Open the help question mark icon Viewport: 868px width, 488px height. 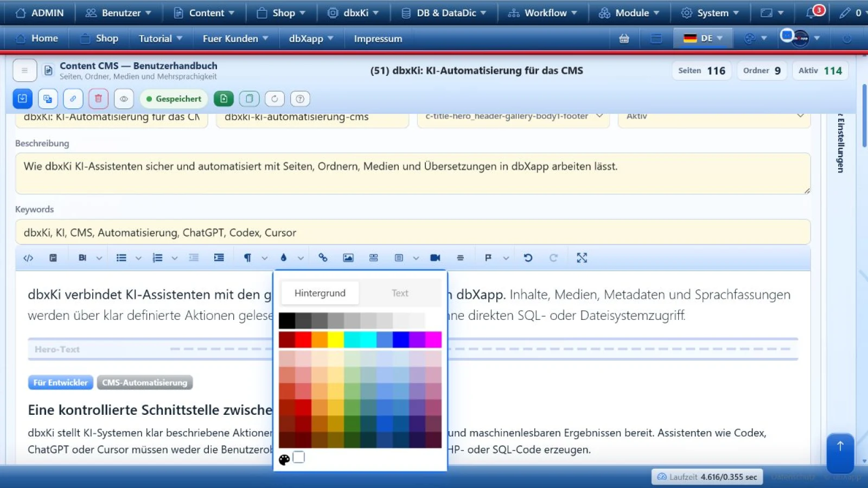(x=300, y=99)
